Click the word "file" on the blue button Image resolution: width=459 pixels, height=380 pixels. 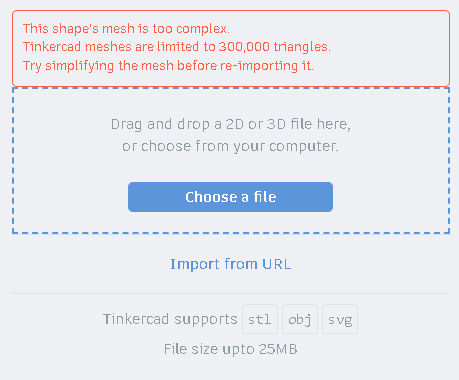[x=265, y=197]
